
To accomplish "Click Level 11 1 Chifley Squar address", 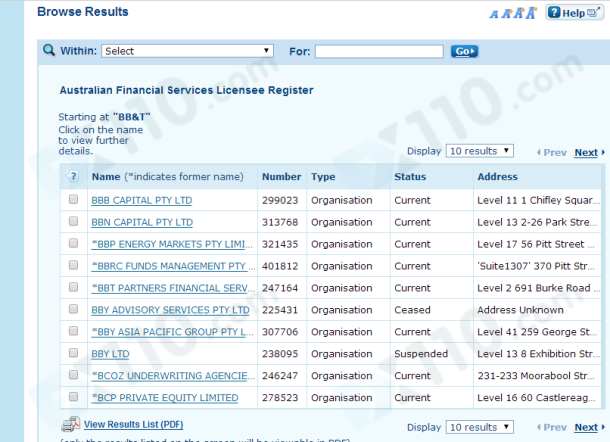I will click(538, 200).
